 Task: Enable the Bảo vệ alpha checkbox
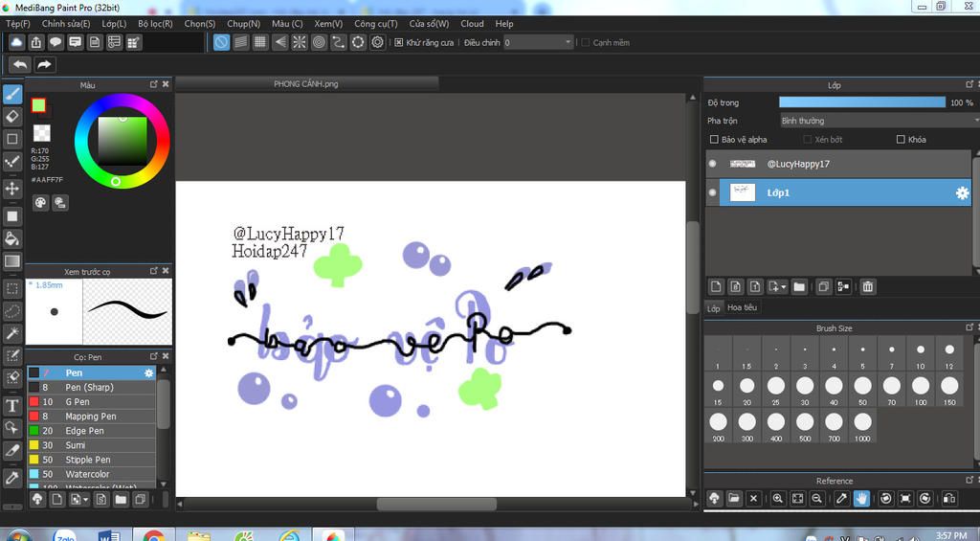coord(714,140)
